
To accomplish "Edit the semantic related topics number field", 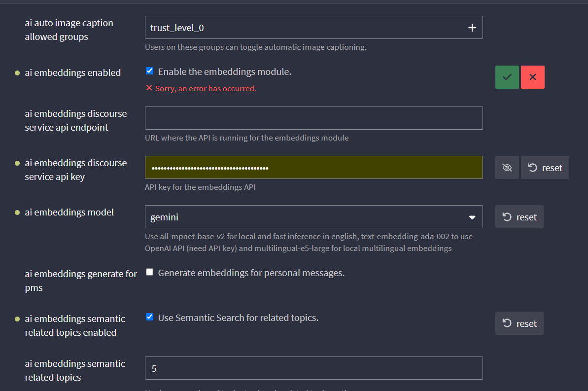I will pyautogui.click(x=314, y=368).
